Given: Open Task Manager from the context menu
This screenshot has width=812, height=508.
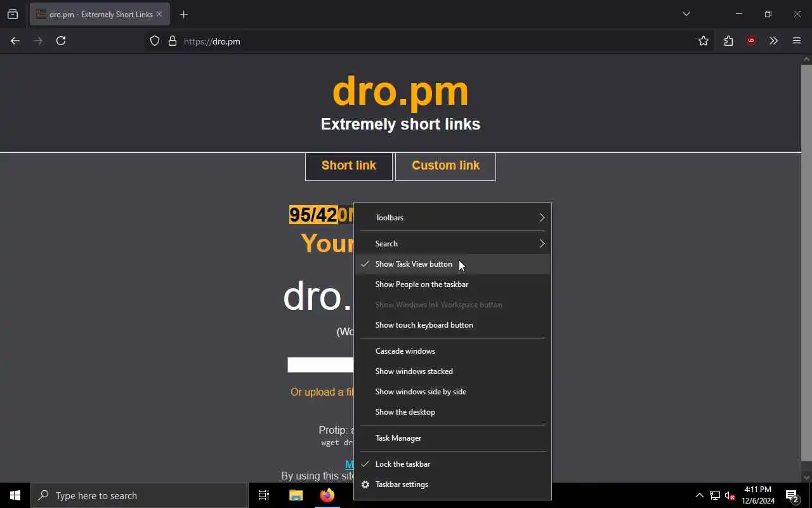Looking at the screenshot, I should coord(452,438).
